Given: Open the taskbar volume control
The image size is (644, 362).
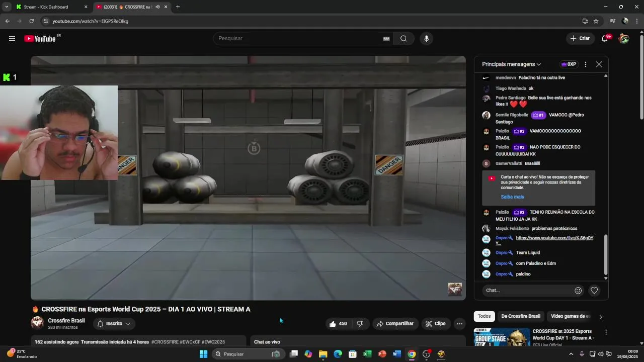Looking at the screenshot, I should 600,354.
